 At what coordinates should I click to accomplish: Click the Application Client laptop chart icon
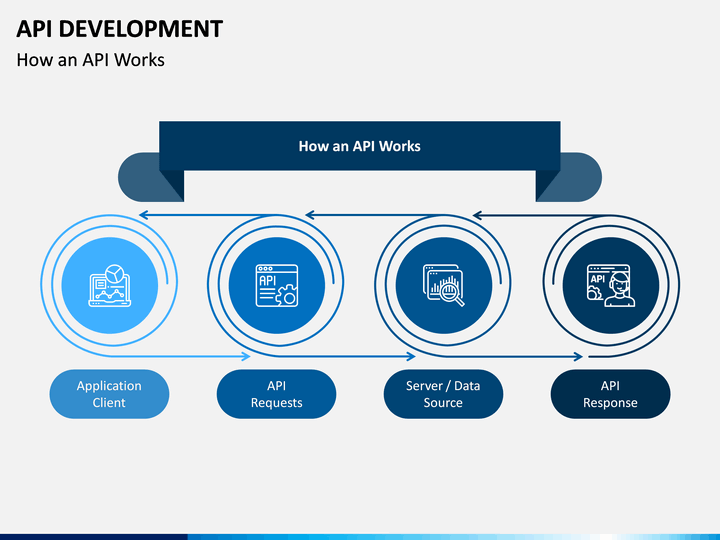coord(110,285)
